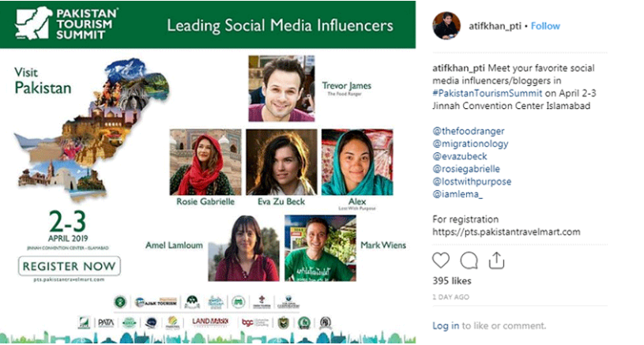Click the Mark Wiens name label
644x345 pixels.
pyautogui.click(x=382, y=246)
